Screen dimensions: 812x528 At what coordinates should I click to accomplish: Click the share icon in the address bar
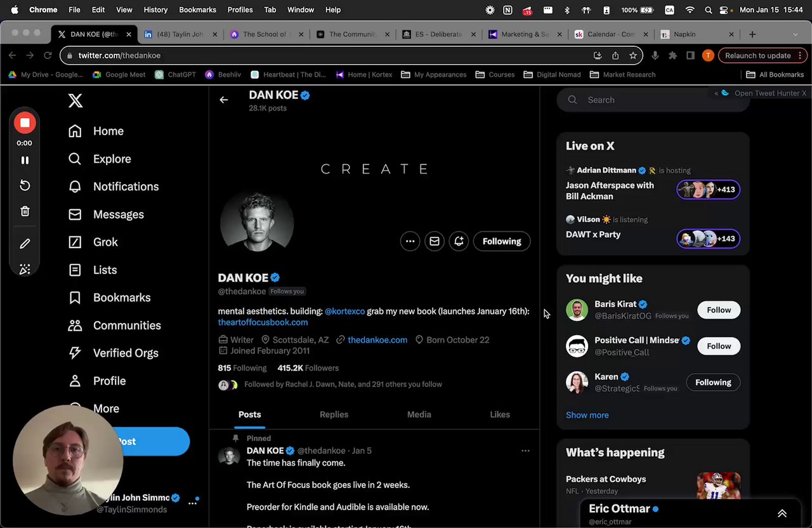coord(615,55)
